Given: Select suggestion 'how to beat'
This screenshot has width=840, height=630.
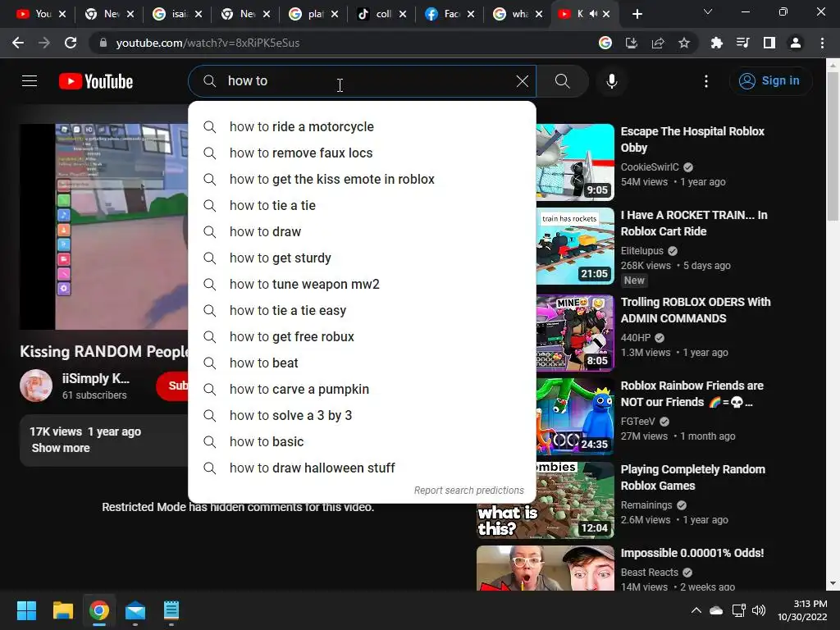Looking at the screenshot, I should pyautogui.click(x=362, y=363).
